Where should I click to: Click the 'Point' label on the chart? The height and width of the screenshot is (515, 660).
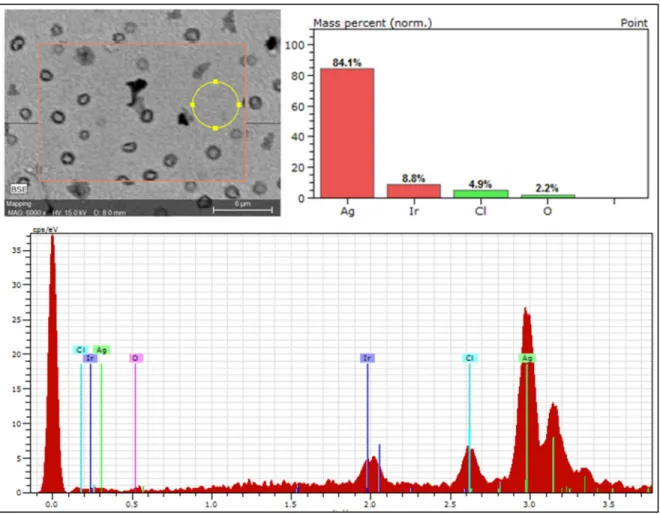pyautogui.click(x=634, y=23)
